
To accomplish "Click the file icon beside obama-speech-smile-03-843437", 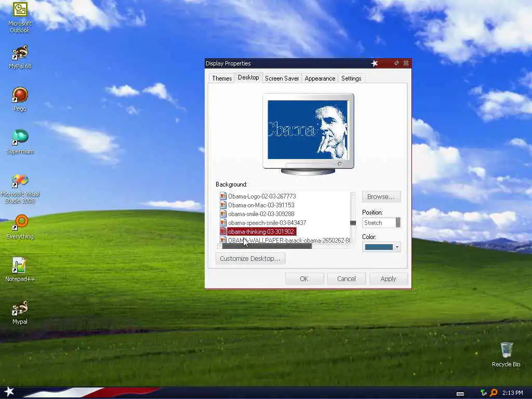I will (223, 222).
